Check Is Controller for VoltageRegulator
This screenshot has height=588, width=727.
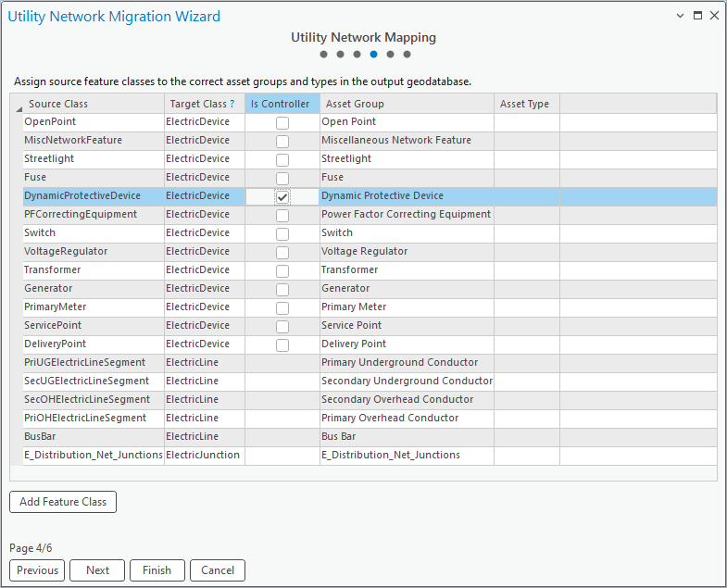click(x=282, y=253)
